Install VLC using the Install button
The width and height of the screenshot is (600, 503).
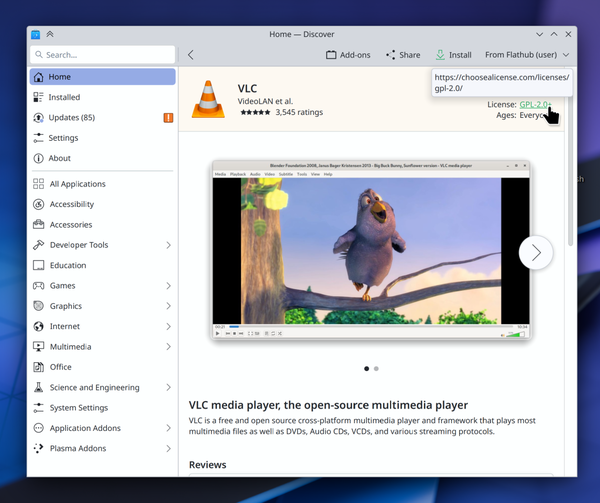click(453, 55)
